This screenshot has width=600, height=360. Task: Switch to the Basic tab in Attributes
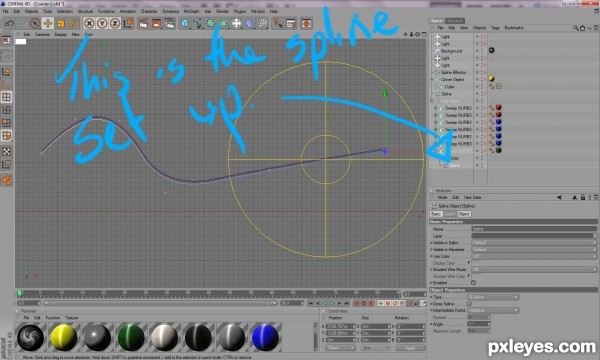(x=436, y=214)
